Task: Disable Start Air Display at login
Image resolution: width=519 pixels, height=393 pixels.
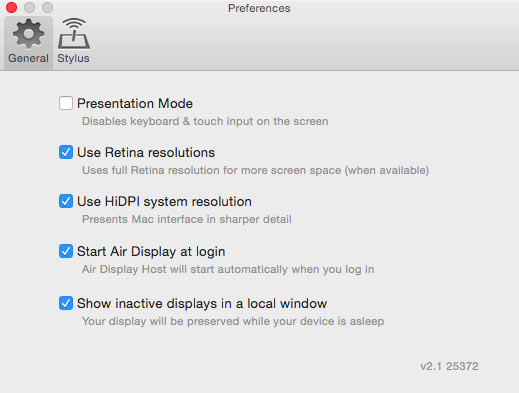Action: click(66, 251)
